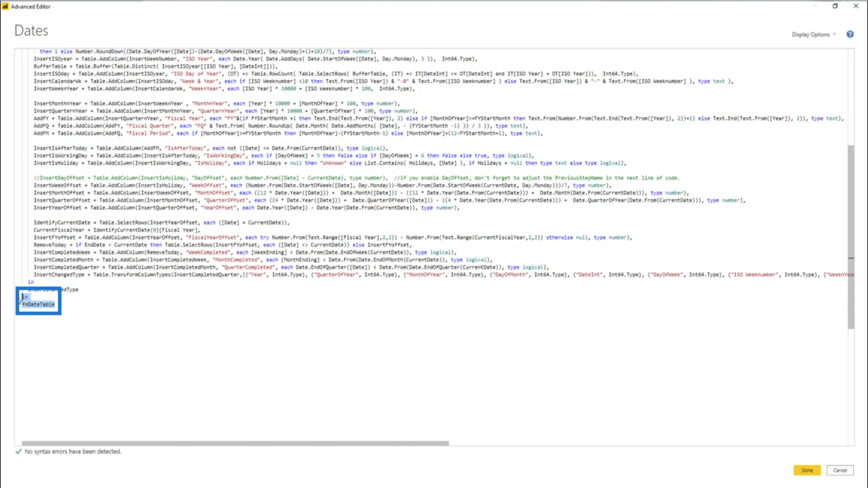Image resolution: width=868 pixels, height=488 pixels.
Task: Close the Advanced Editor window
Action: [x=856, y=6]
